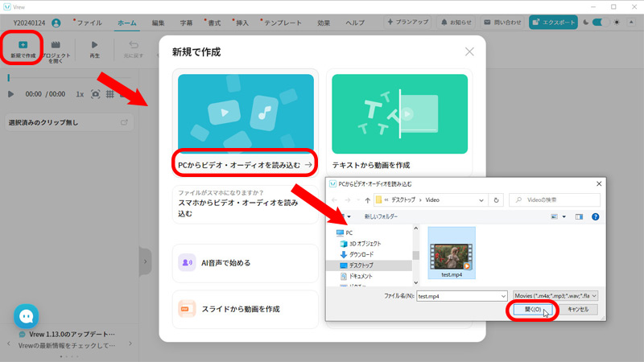Open the file type filter dropdown
This screenshot has height=362, width=644.
click(x=555, y=295)
